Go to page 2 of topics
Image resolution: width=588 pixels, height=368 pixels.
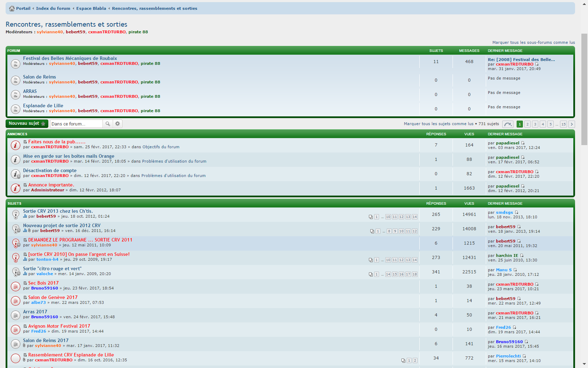527,124
